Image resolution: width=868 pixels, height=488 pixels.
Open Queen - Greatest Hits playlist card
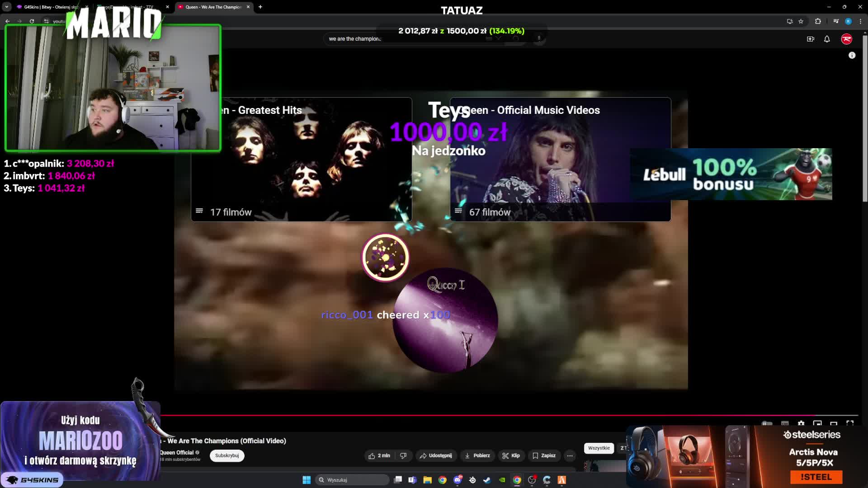[302, 159]
